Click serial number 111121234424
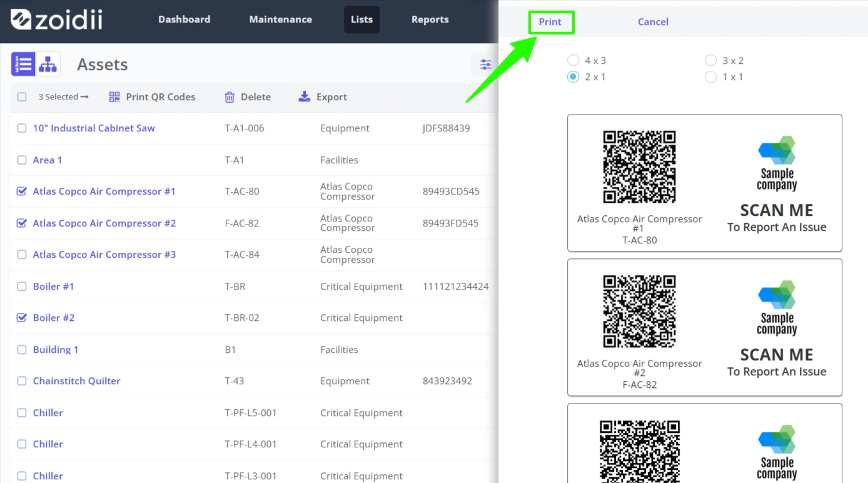 [x=456, y=287]
